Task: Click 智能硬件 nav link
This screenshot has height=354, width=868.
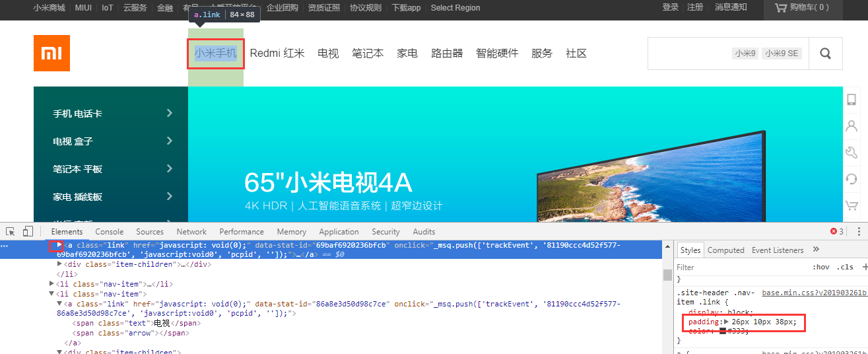Action: [497, 53]
